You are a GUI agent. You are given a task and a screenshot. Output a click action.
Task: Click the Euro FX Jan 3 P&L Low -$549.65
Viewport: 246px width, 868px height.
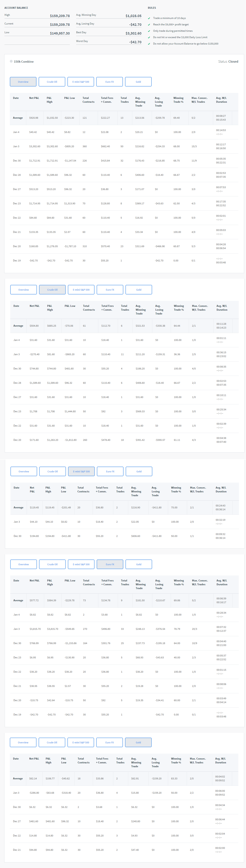tap(70, 629)
